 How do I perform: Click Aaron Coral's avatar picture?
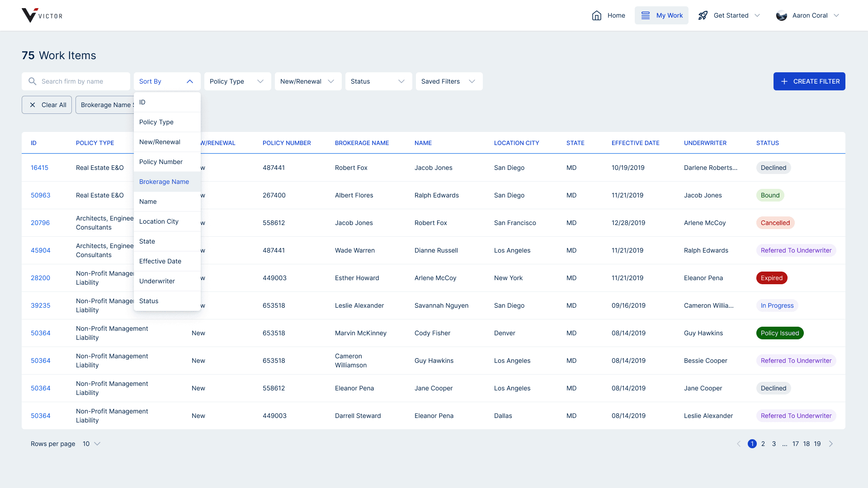781,15
